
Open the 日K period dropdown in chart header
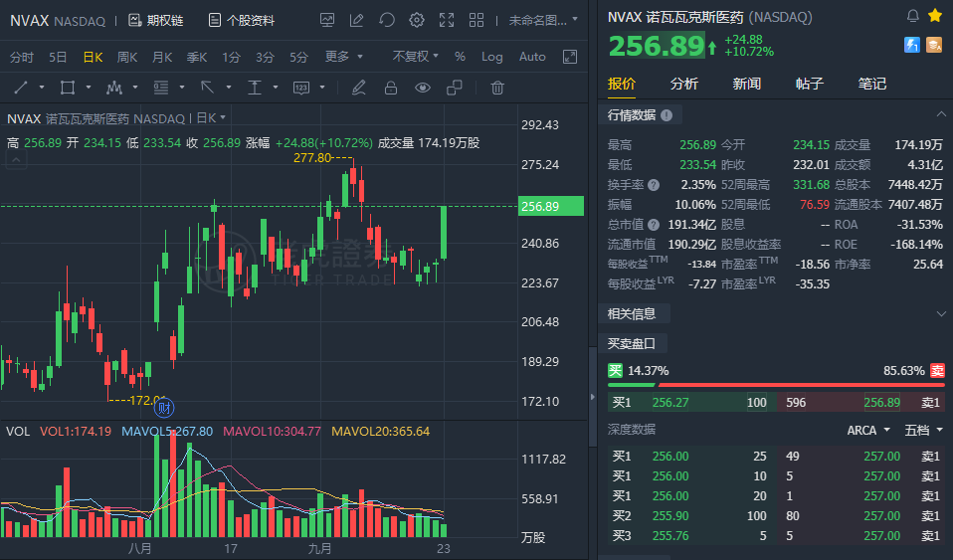click(211, 117)
